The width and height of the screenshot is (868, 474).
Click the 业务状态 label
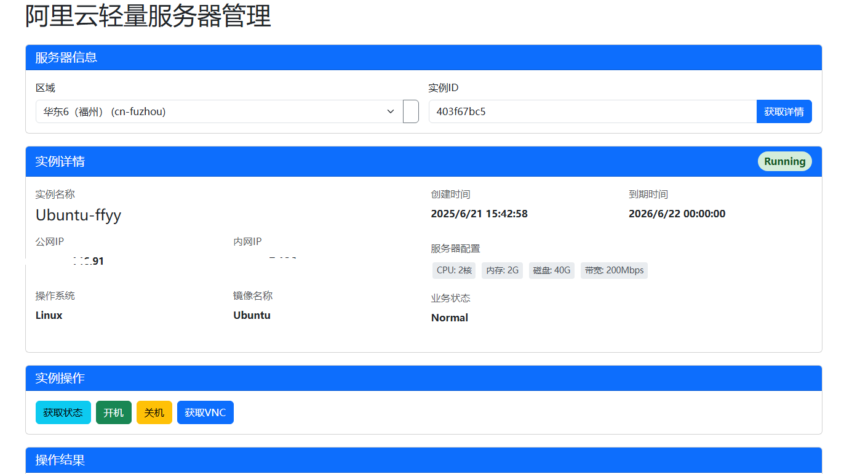coord(451,298)
